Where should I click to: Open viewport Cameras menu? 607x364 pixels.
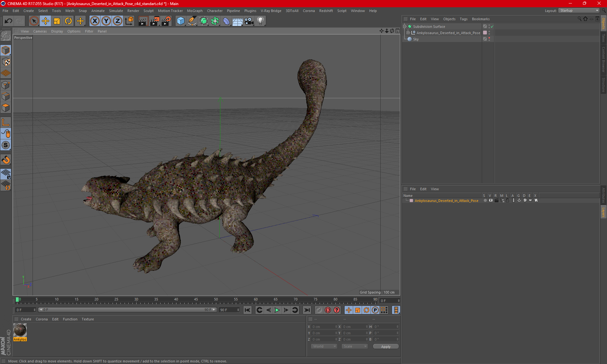click(x=40, y=31)
